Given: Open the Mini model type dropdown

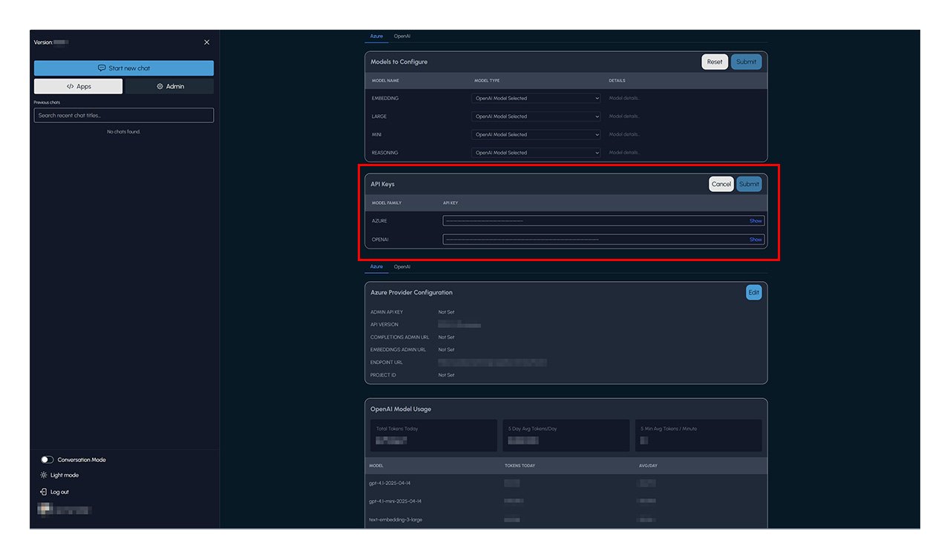Looking at the screenshot, I should [x=536, y=134].
